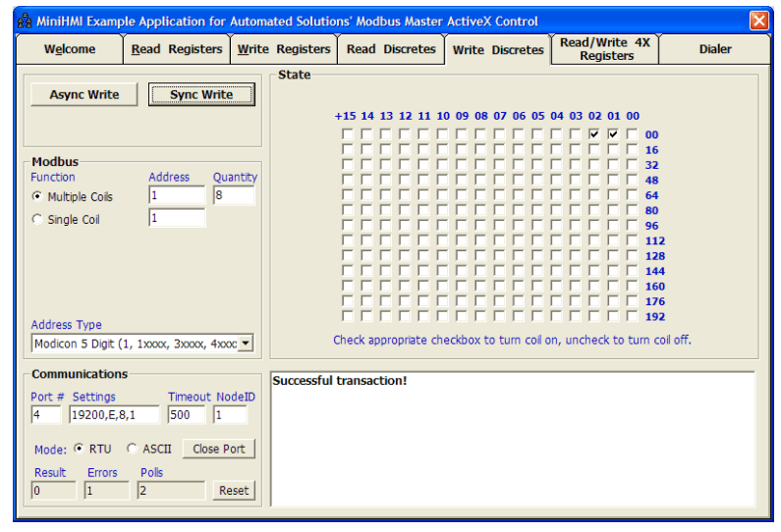This screenshot has height=532, width=781.
Task: Check coil 03 in row 00
Action: point(576,133)
